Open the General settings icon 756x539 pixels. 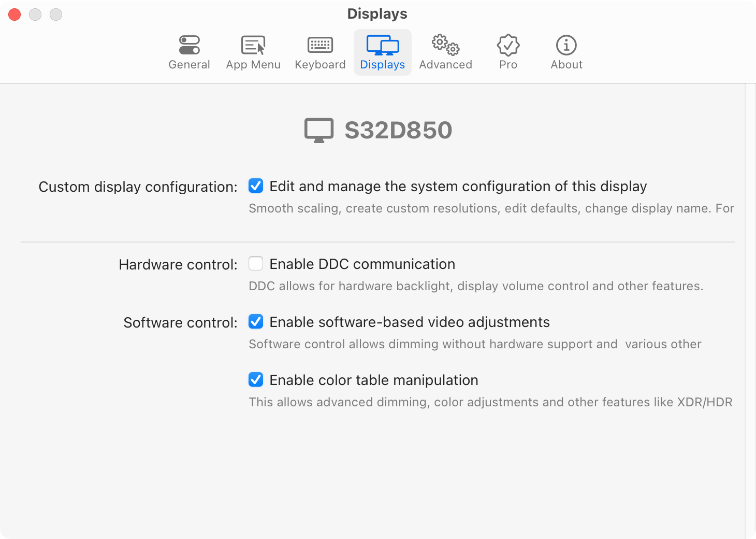189,45
